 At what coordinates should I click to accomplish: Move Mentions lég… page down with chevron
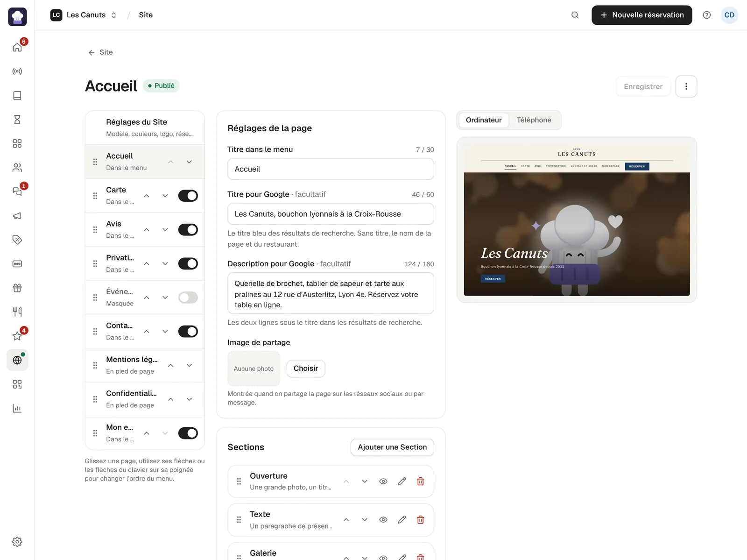(190, 365)
